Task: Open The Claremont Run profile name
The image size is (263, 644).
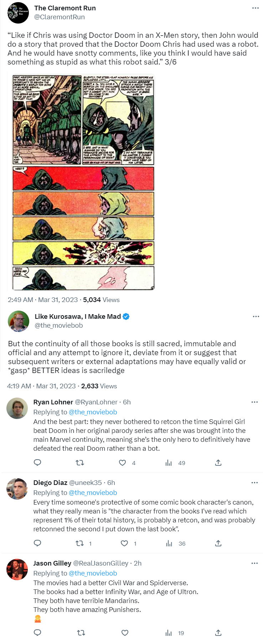Action: tap(65, 8)
